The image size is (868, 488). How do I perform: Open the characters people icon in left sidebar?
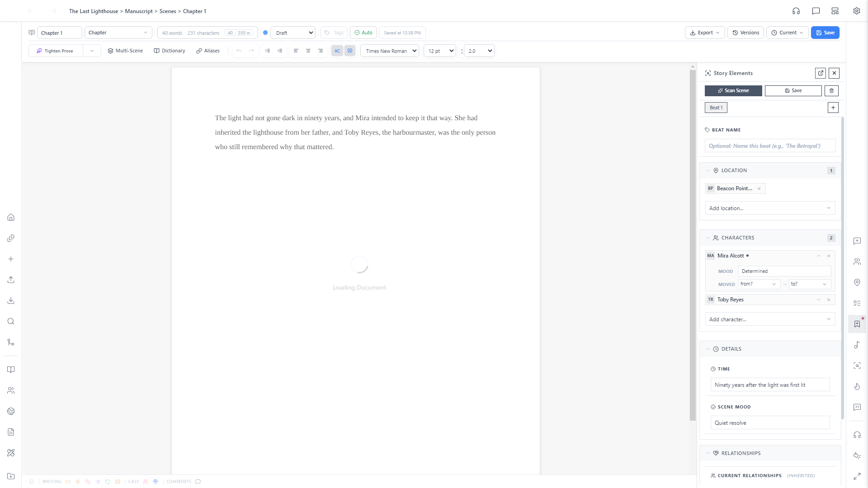[x=11, y=390]
